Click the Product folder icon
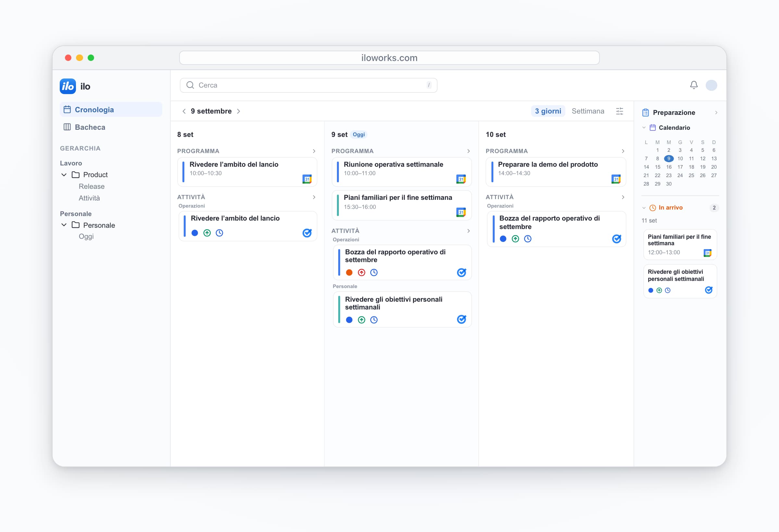This screenshot has width=779, height=532. (x=76, y=175)
